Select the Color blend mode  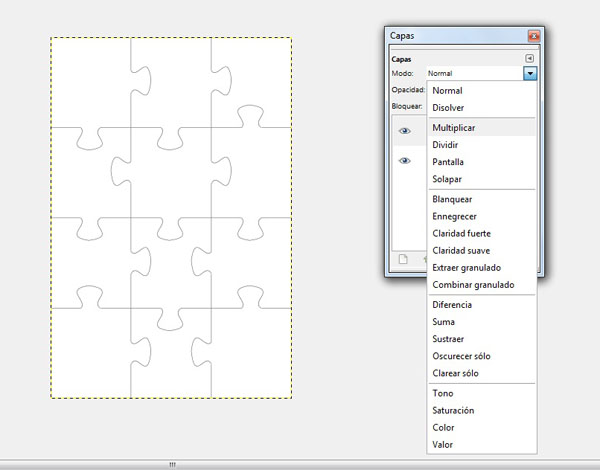click(482, 428)
